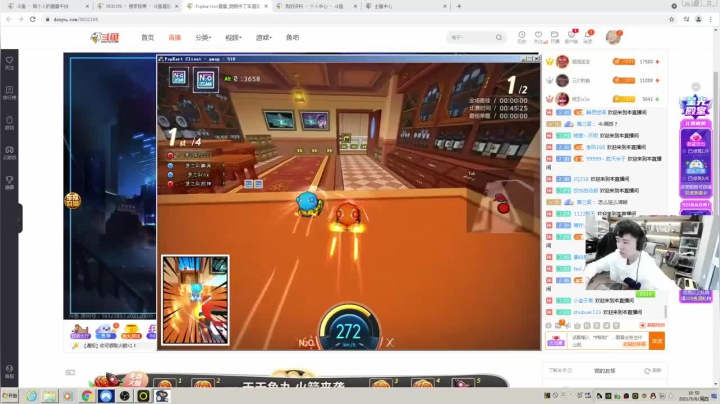This screenshot has width=720, height=404.
Task: Launch Internet Explorer from taskbar
Action: tap(31, 396)
